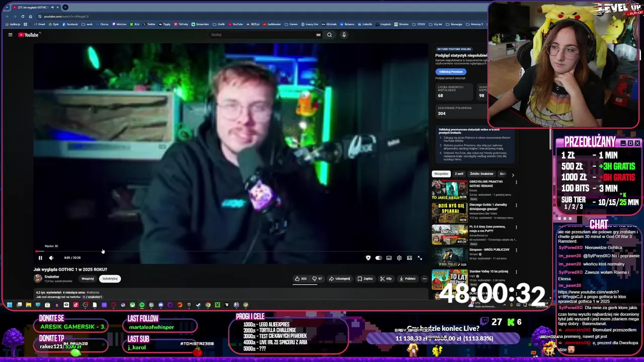Seek on the video progress bar
The height and width of the screenshot is (362, 644).
tap(231, 251)
